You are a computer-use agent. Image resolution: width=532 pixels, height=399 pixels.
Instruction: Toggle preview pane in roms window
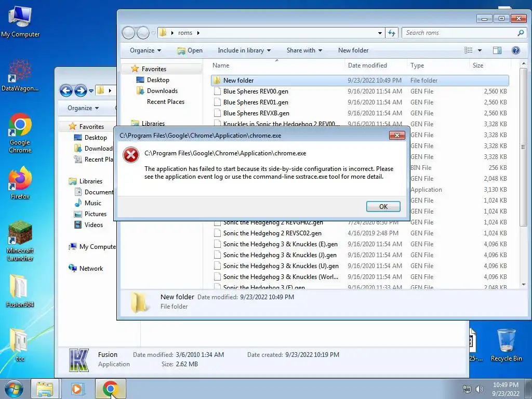point(497,50)
